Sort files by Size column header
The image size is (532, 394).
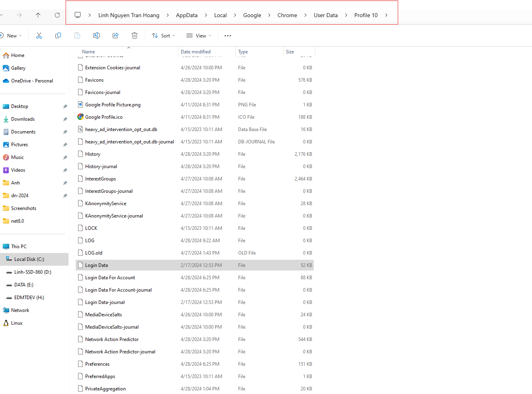(290, 52)
